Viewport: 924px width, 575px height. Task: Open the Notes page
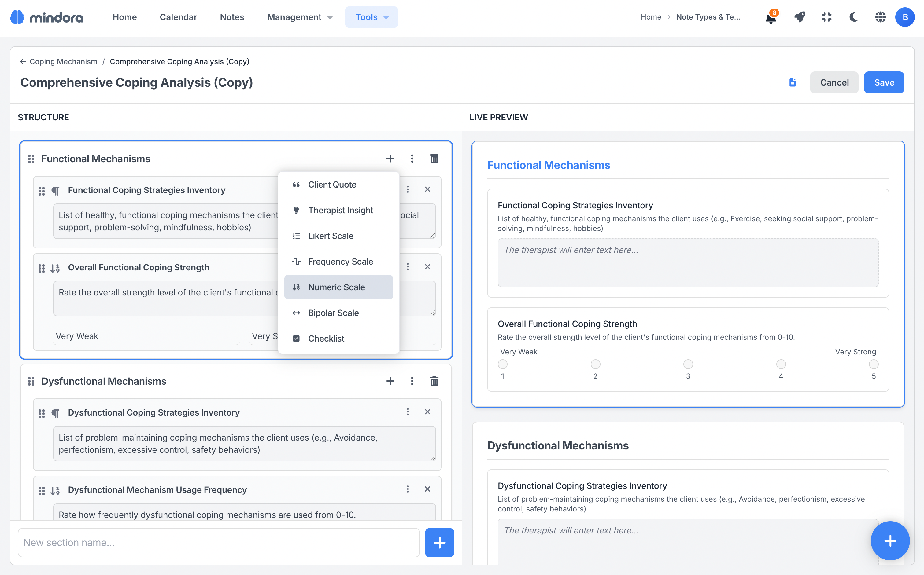click(232, 17)
